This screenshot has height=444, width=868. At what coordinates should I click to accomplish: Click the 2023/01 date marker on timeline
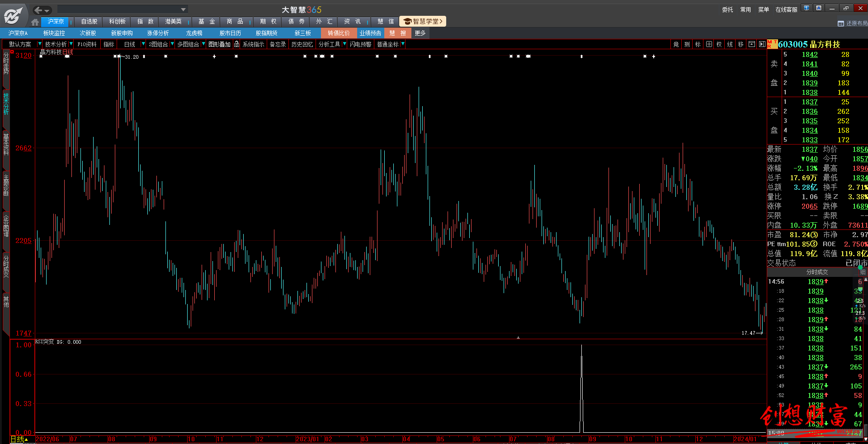(x=308, y=439)
